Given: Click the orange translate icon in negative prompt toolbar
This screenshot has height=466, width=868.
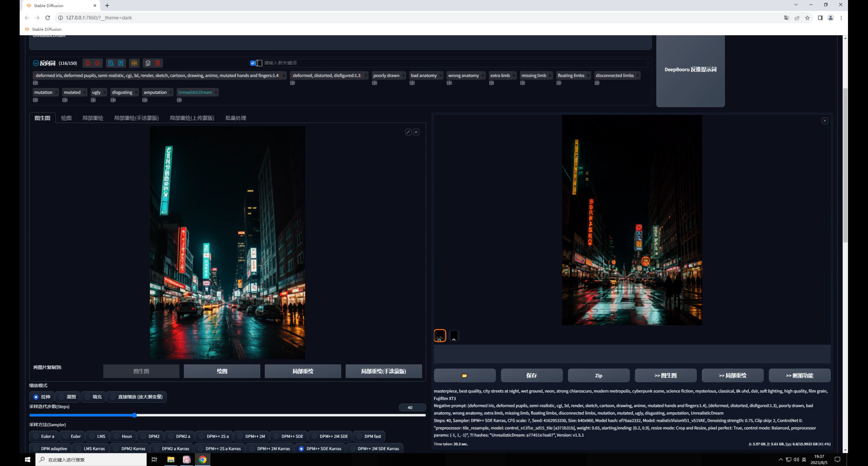Looking at the screenshot, I should tap(134, 63).
